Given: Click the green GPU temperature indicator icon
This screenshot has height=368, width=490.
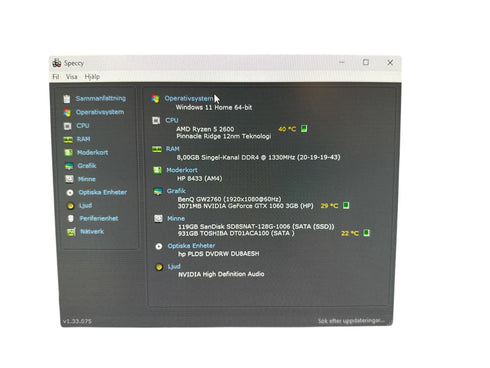Looking at the screenshot, I should (x=346, y=205).
